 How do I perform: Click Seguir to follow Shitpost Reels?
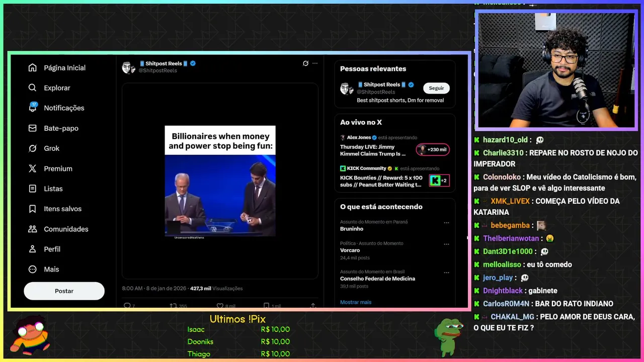click(436, 88)
